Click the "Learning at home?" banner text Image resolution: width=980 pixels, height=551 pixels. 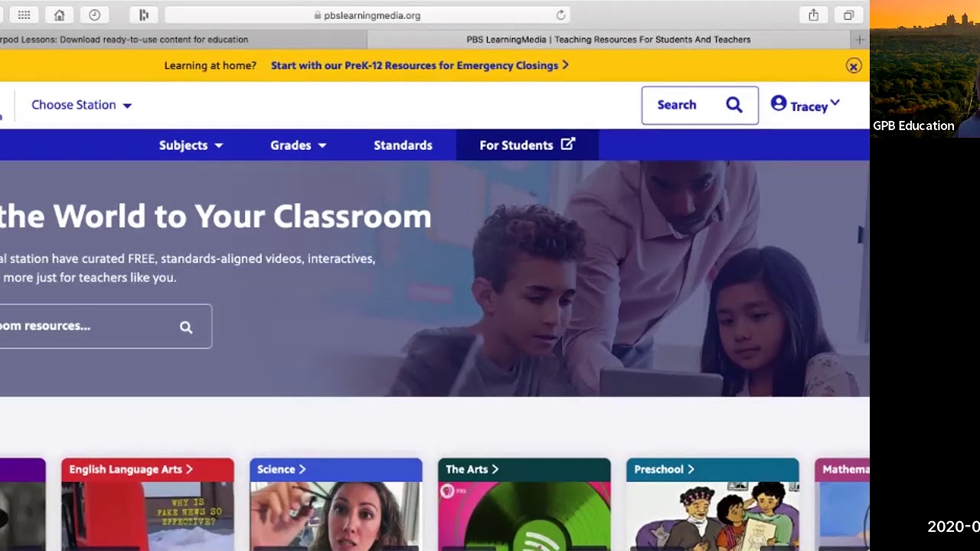tap(211, 66)
